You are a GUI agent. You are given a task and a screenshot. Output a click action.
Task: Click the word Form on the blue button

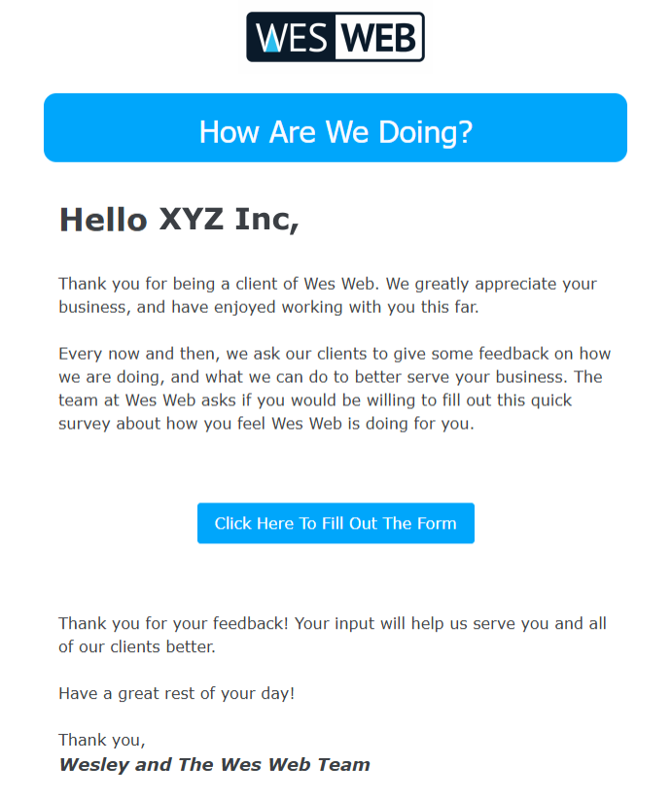(x=438, y=523)
